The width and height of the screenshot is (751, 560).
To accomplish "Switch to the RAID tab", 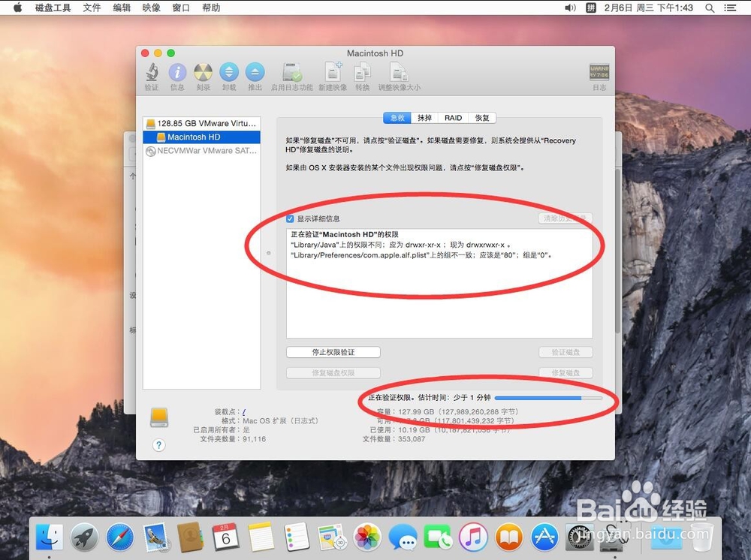I will (x=453, y=118).
